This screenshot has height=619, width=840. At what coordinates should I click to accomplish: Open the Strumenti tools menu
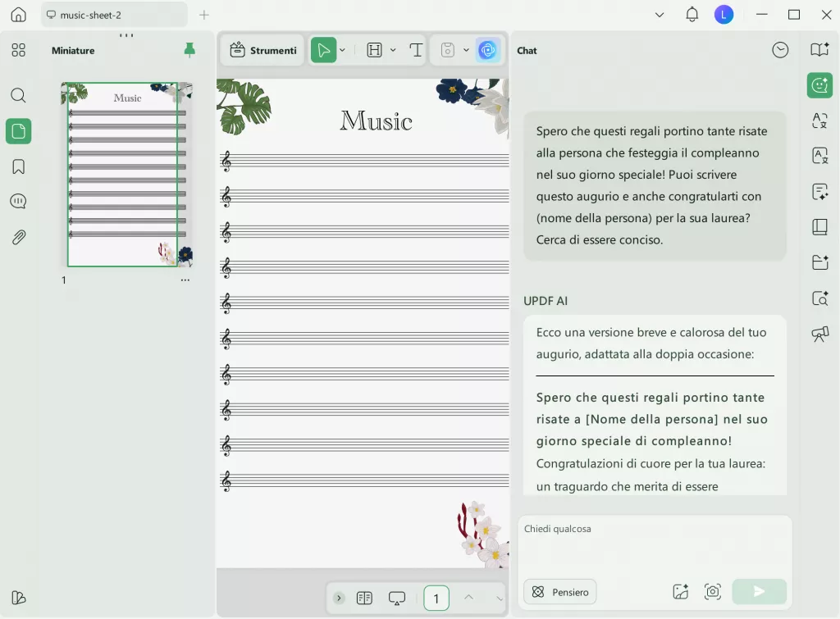263,50
